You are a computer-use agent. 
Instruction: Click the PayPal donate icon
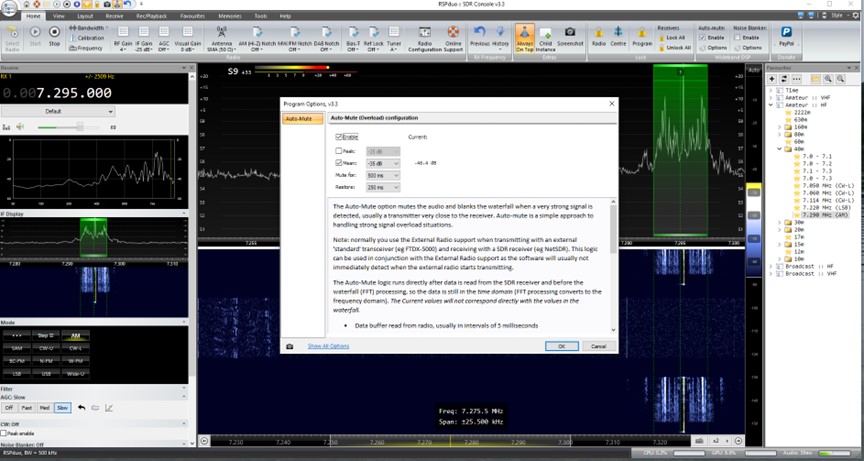pyautogui.click(x=785, y=37)
